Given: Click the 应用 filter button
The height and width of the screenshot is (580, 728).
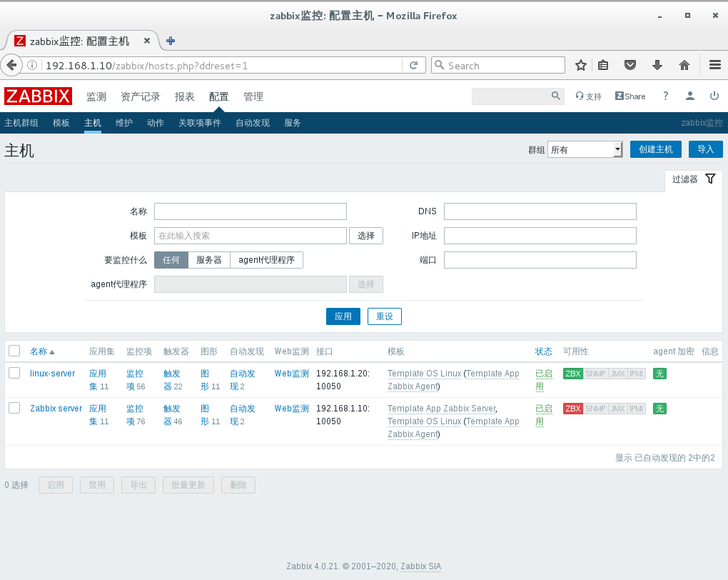Looking at the screenshot, I should point(343,316).
